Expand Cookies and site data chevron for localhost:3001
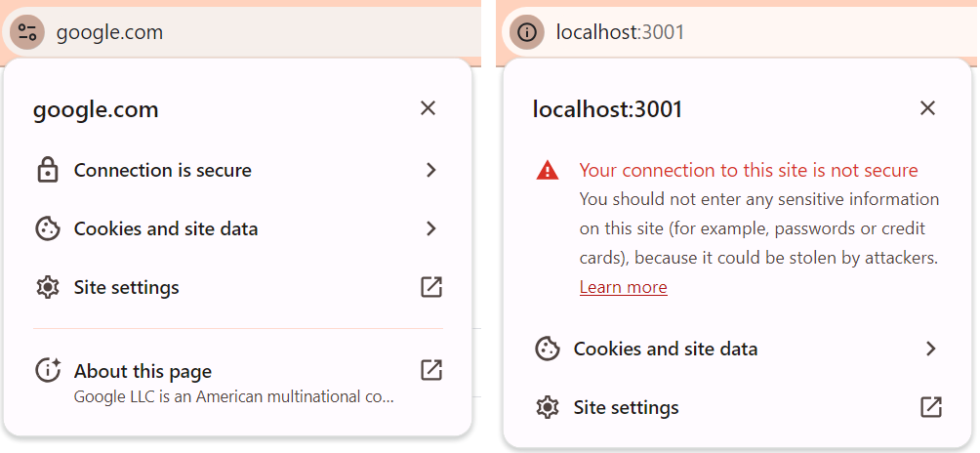980x453 pixels. (x=930, y=349)
